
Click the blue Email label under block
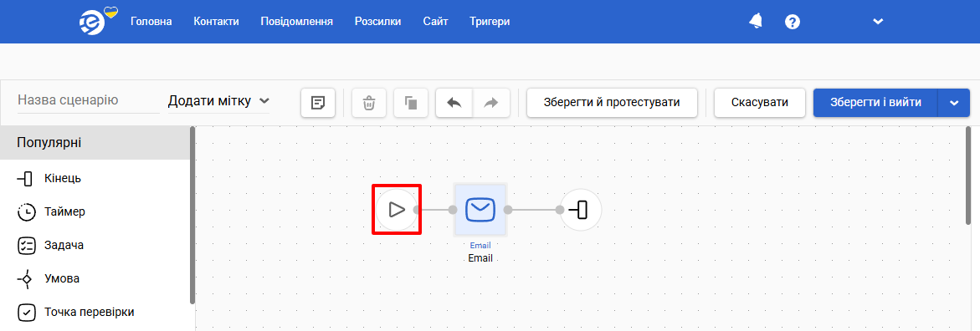pos(480,246)
